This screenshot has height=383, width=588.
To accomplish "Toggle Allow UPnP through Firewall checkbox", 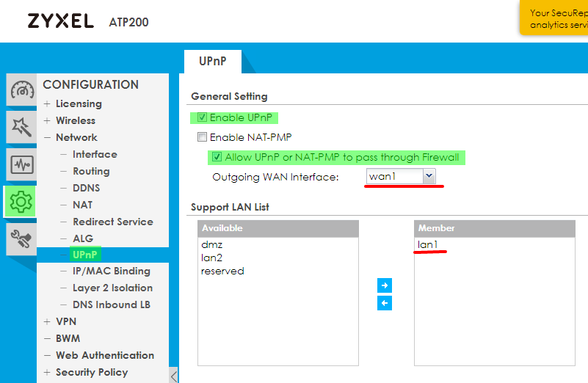I will [x=217, y=157].
